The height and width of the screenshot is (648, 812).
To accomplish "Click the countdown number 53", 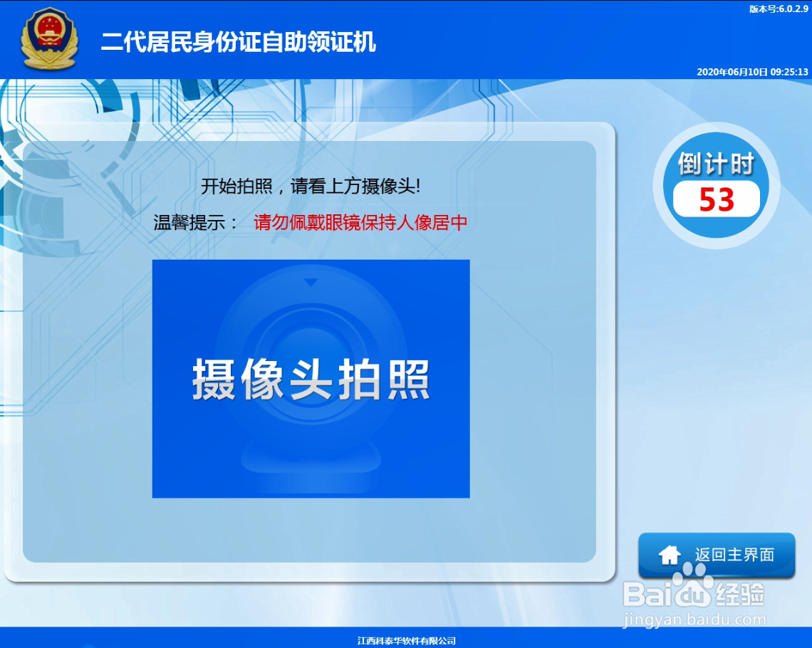I will (717, 201).
